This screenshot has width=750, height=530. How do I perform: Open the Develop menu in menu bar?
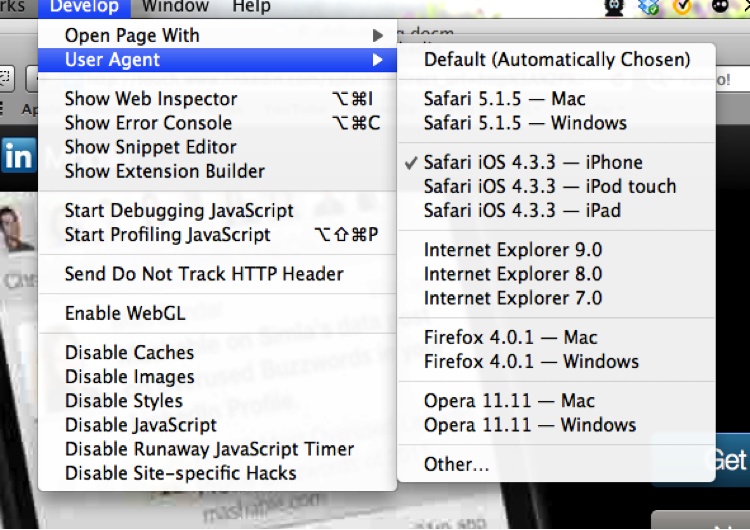(x=84, y=7)
